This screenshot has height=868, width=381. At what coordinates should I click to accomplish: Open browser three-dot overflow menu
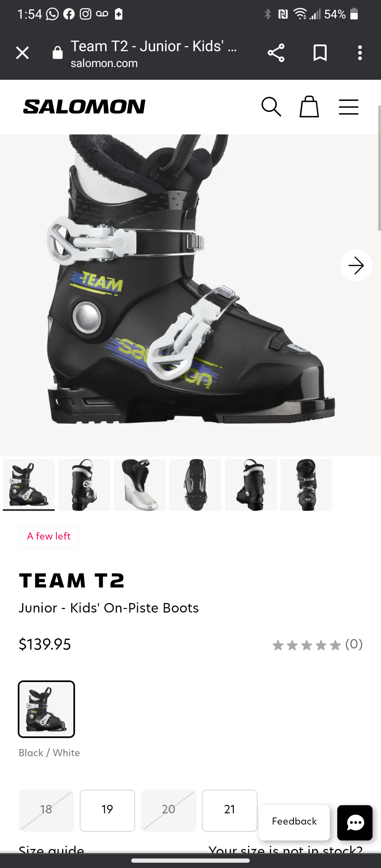(360, 53)
